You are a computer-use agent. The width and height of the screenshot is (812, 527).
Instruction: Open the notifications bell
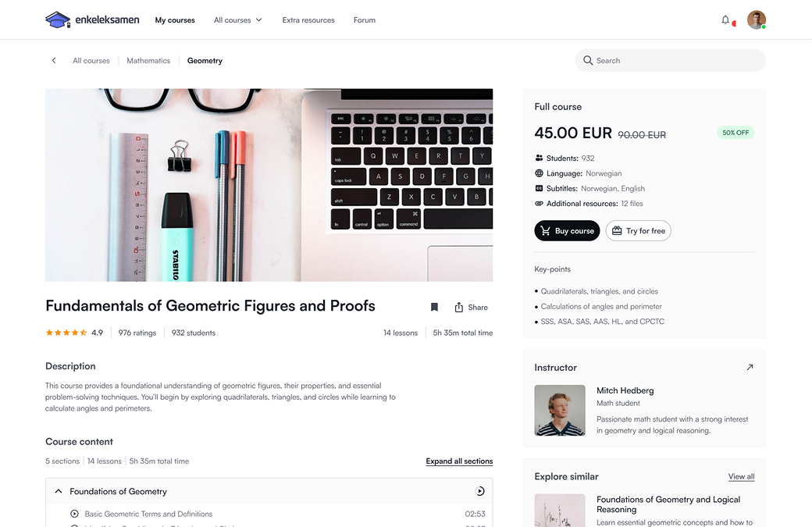(x=725, y=20)
